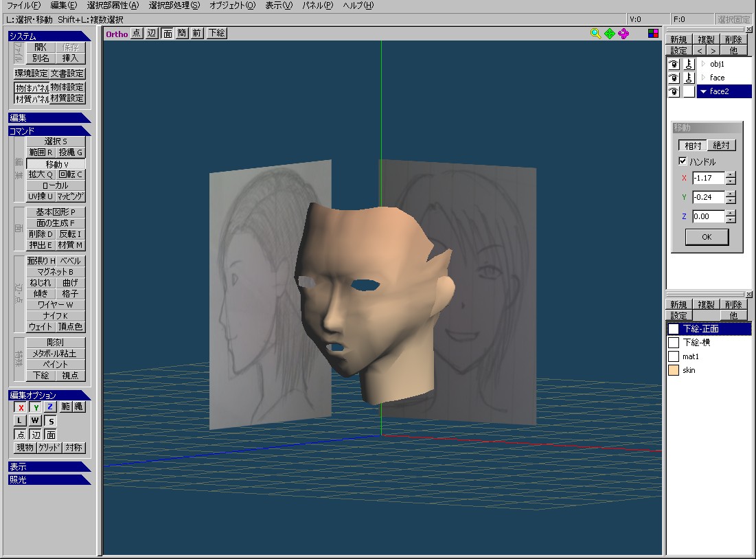Collapse the コマンド section header
756x559 pixels.
pyautogui.click(x=49, y=130)
